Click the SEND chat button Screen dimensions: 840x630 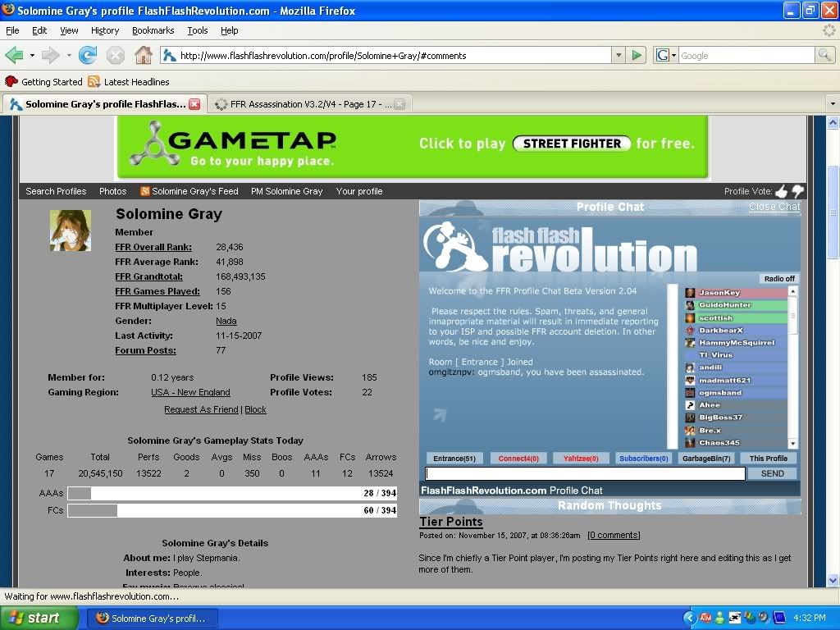coord(772,473)
